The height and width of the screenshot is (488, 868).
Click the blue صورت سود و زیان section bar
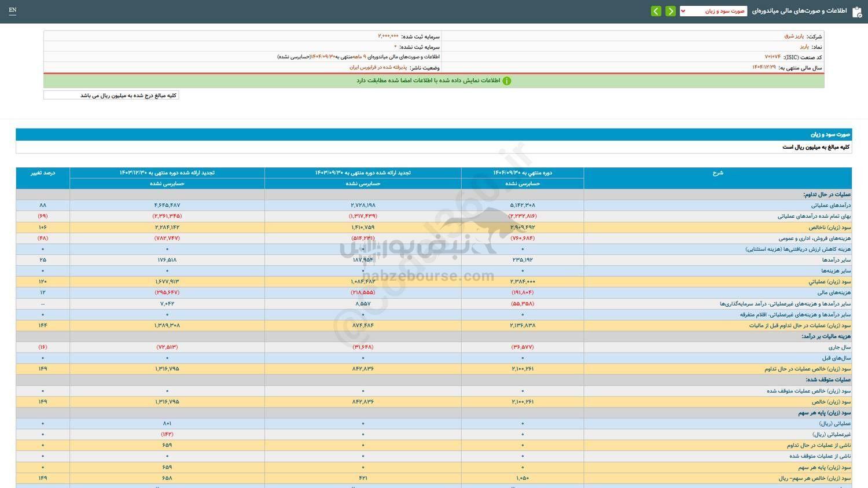[x=434, y=134]
